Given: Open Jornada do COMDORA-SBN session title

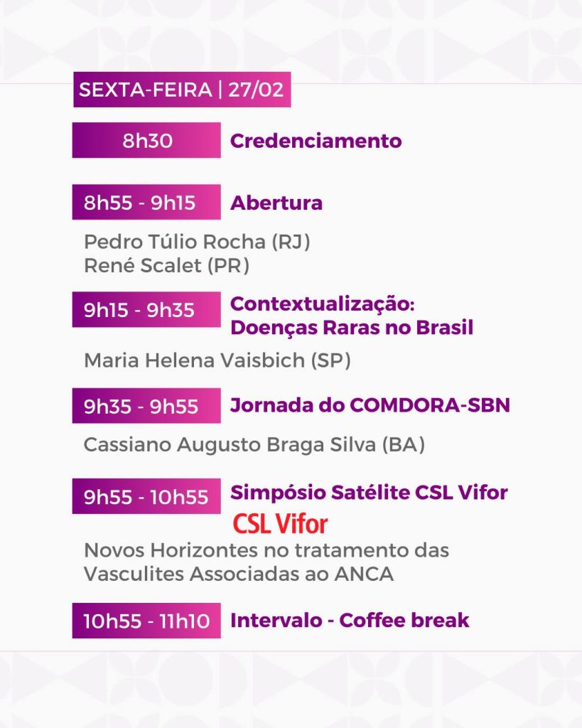Looking at the screenshot, I should (x=370, y=406).
